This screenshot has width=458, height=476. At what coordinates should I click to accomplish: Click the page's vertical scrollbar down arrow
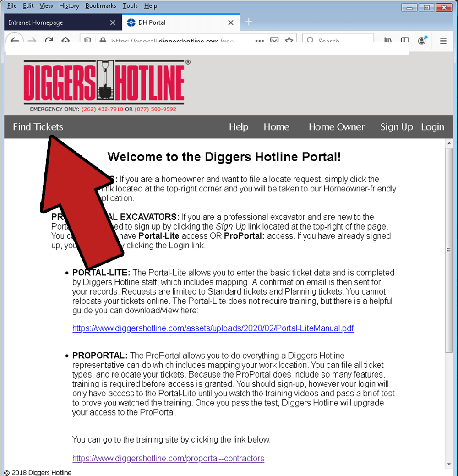[x=449, y=464]
